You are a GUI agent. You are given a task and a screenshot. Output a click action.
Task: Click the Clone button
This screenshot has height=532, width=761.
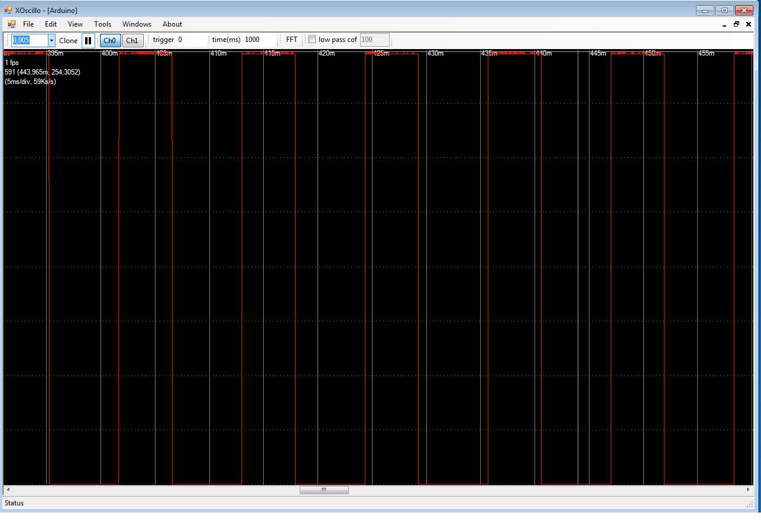[69, 40]
